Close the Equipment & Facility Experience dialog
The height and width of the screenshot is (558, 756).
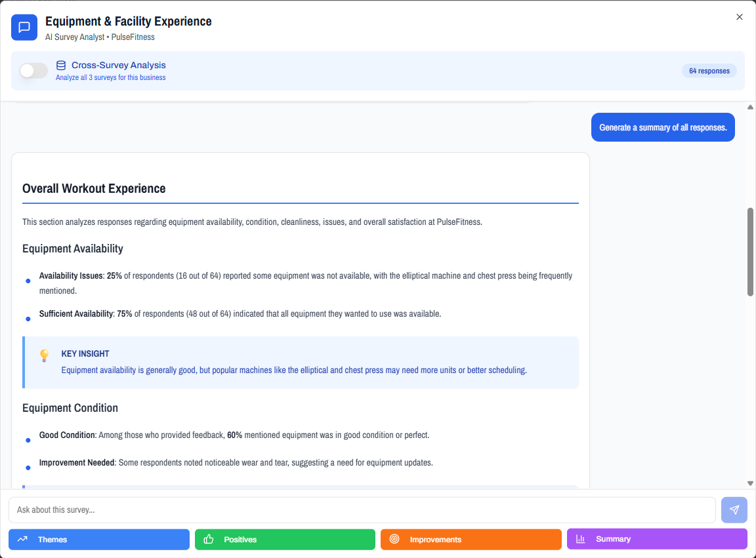coord(740,17)
